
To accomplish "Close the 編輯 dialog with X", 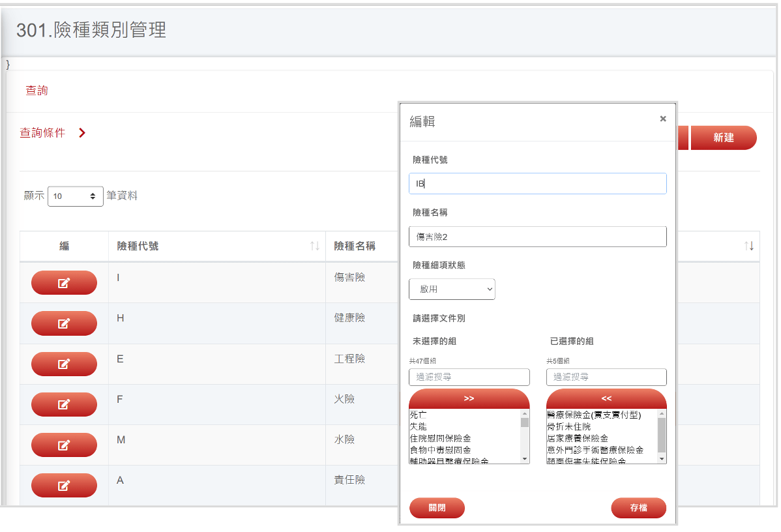I will tap(663, 119).
